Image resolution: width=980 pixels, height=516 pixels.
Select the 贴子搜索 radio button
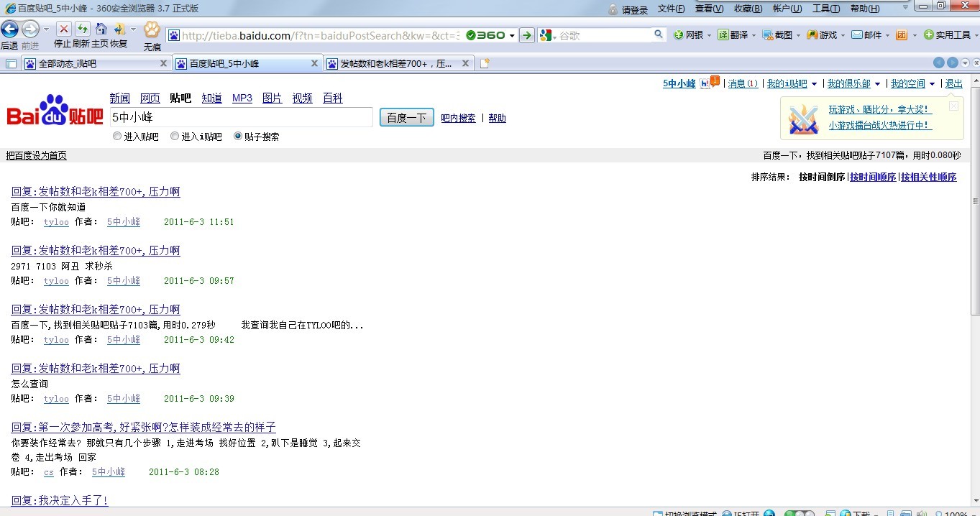tap(238, 136)
